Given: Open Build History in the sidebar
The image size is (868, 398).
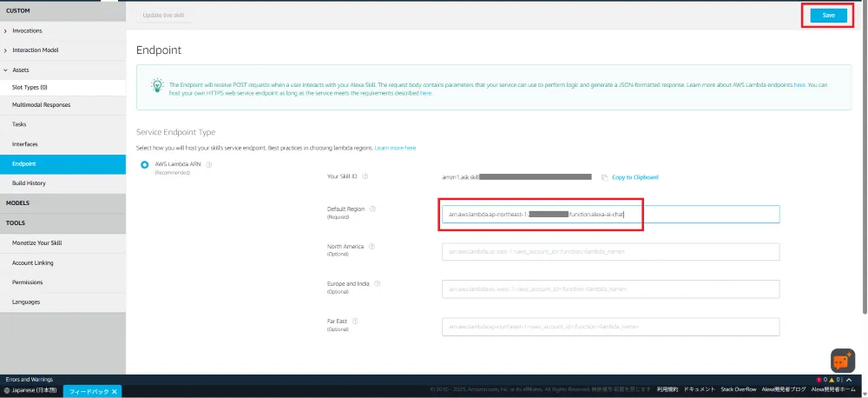Looking at the screenshot, I should 29,183.
